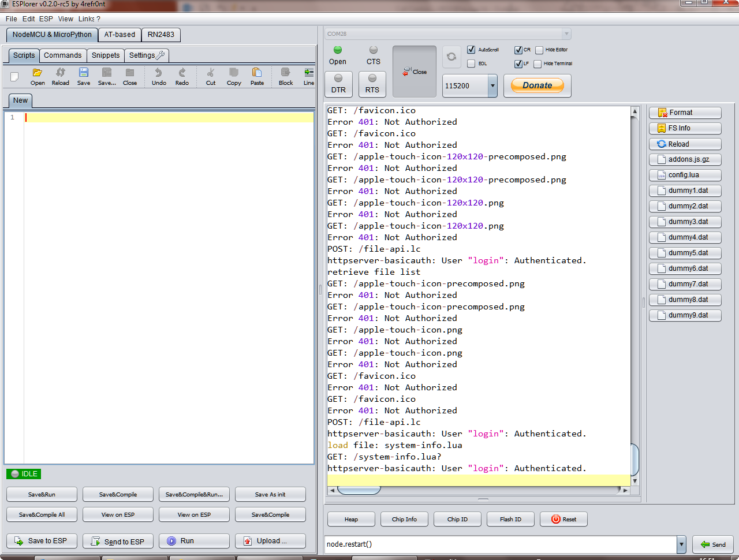Click the Save&Run button
This screenshot has height=560, width=739.
coord(42,494)
